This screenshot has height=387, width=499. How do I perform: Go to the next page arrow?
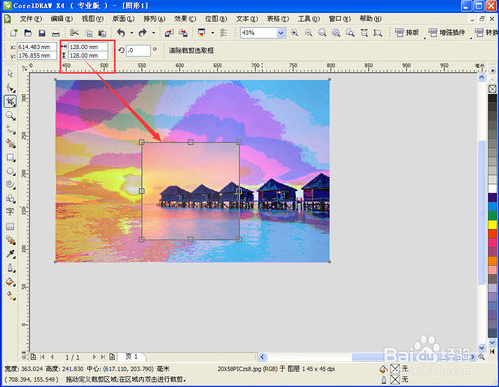click(x=94, y=357)
